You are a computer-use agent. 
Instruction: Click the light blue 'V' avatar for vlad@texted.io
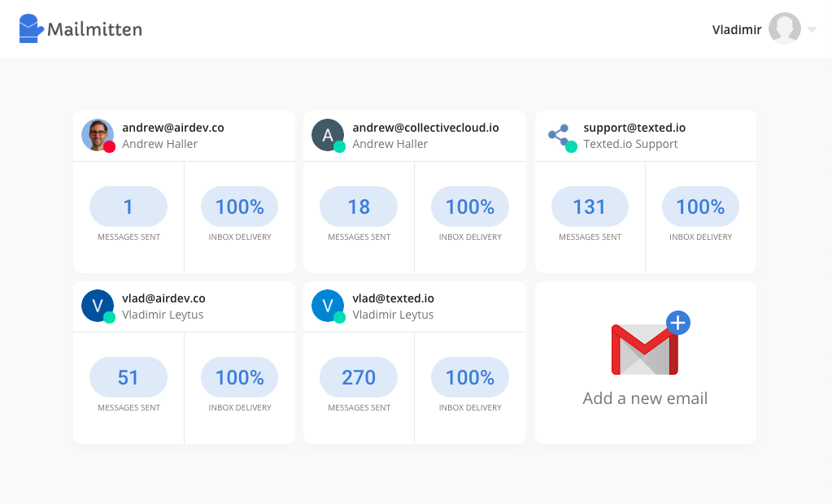(x=328, y=306)
